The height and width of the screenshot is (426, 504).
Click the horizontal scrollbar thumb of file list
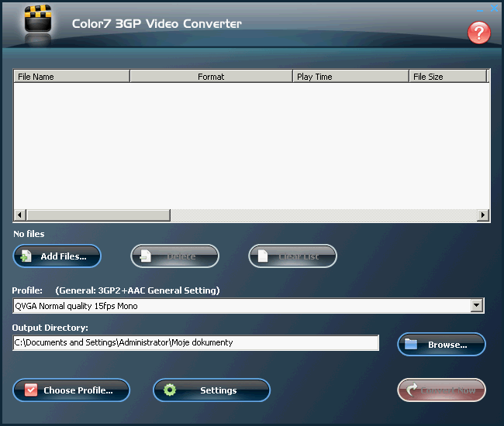coord(98,215)
